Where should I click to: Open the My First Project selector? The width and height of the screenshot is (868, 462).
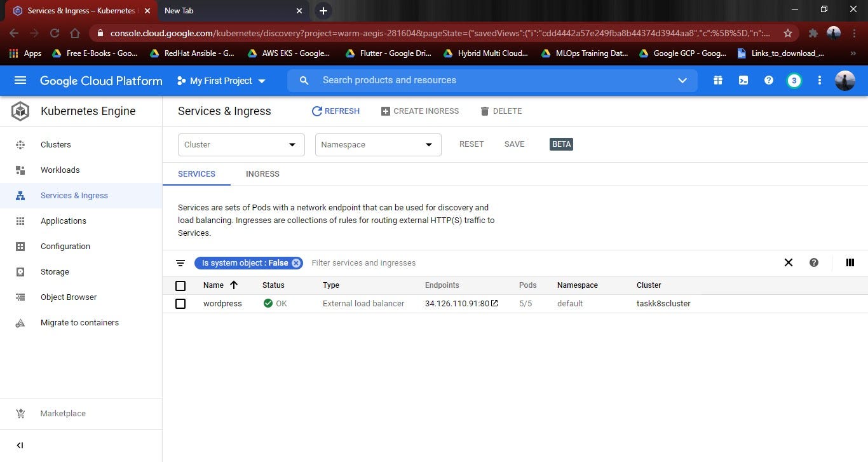tap(221, 81)
